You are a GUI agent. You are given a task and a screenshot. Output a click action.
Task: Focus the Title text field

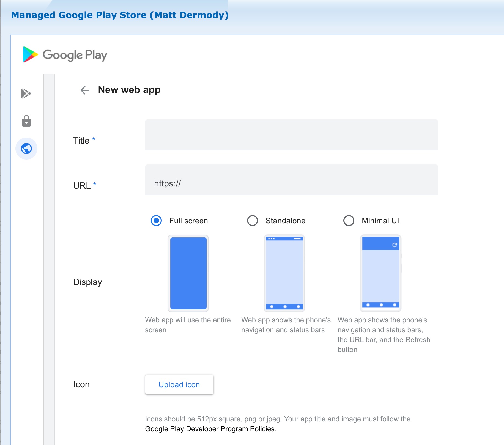tap(291, 135)
